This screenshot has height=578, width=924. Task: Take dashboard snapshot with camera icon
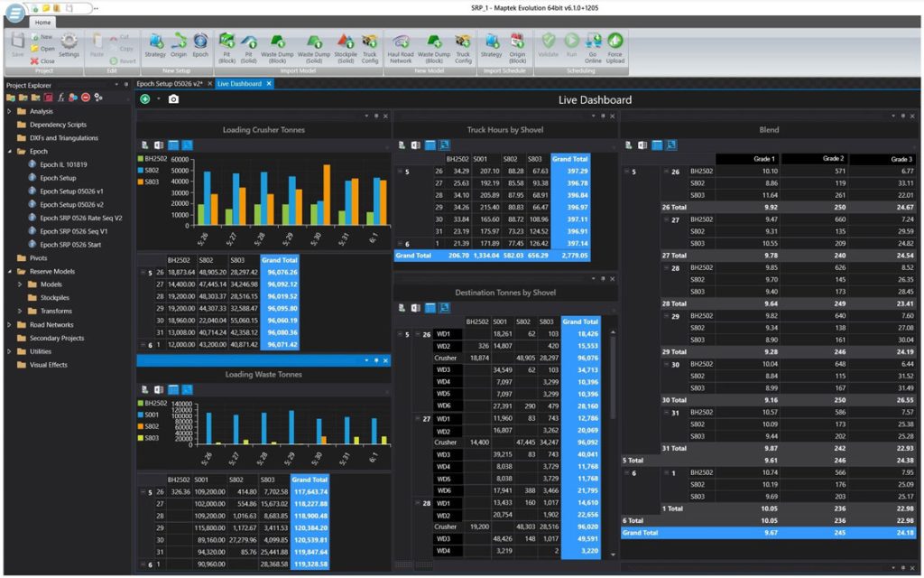pos(173,99)
